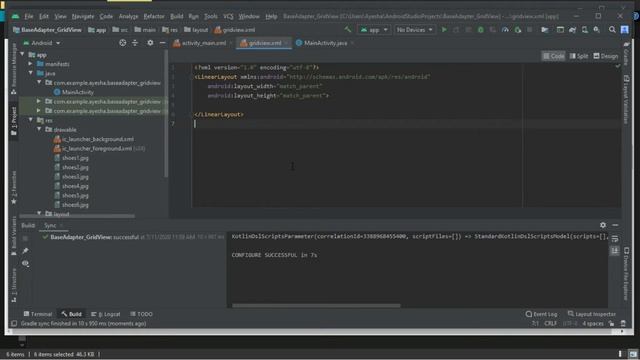Hide the Project tool window
This screenshot has height=360, width=640.
162,43
